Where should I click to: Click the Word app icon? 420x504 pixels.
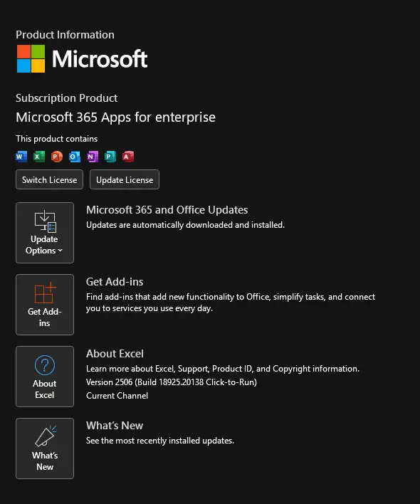pyautogui.click(x=21, y=157)
